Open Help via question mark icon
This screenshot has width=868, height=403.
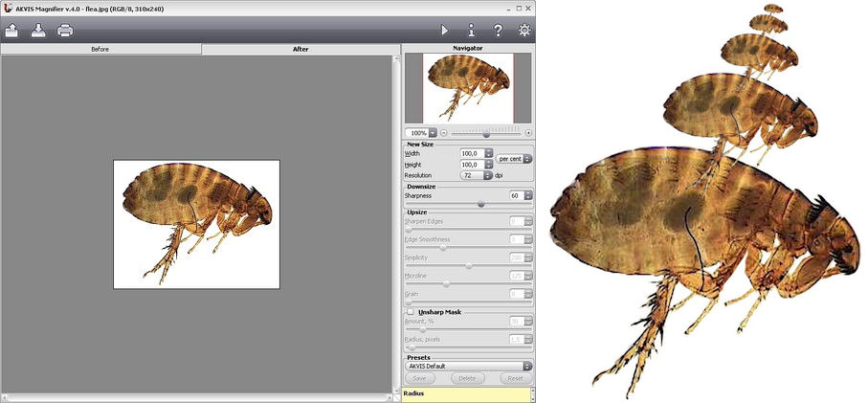click(x=498, y=31)
